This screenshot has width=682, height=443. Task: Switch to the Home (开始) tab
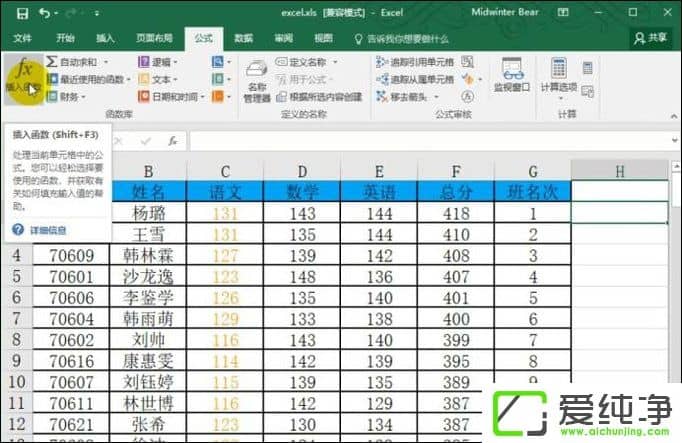point(65,38)
